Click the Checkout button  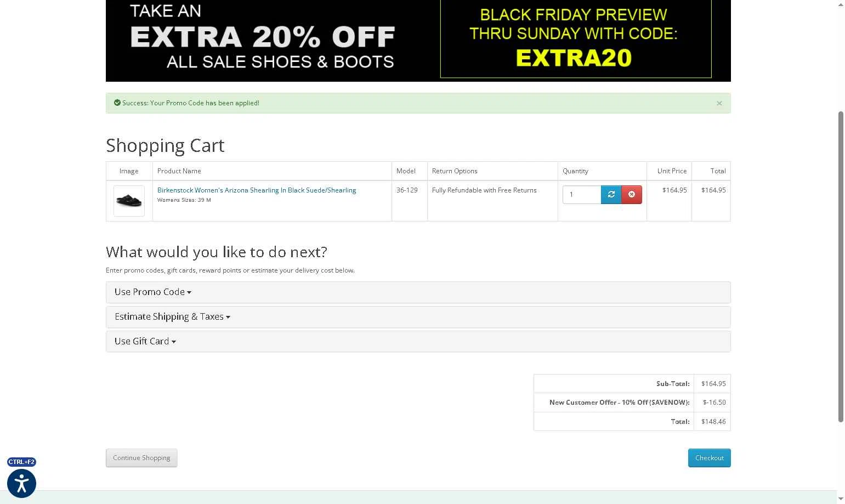[x=709, y=458]
